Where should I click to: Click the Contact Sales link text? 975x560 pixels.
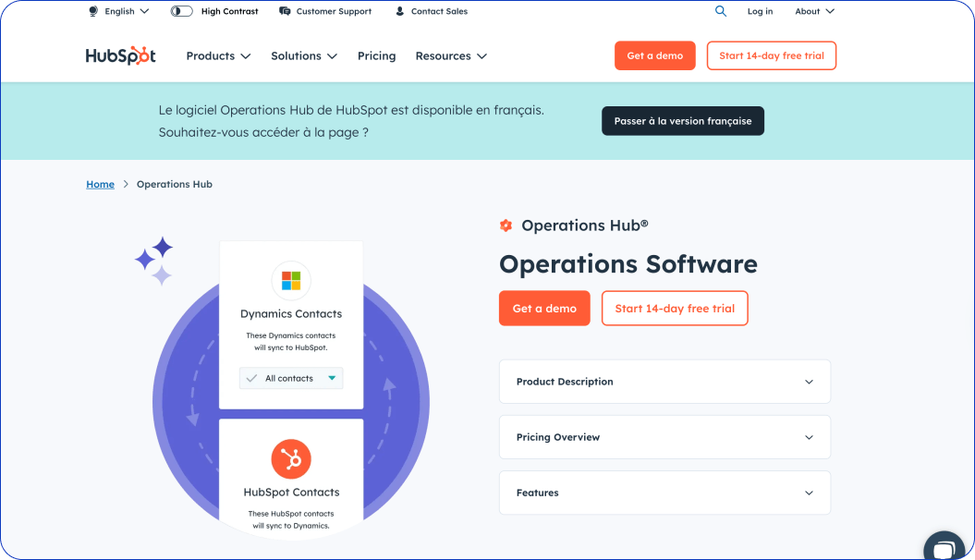click(439, 11)
